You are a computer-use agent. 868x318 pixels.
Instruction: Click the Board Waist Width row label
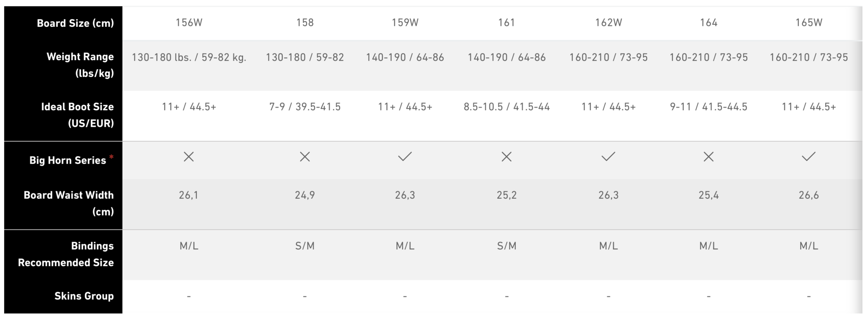(69, 203)
